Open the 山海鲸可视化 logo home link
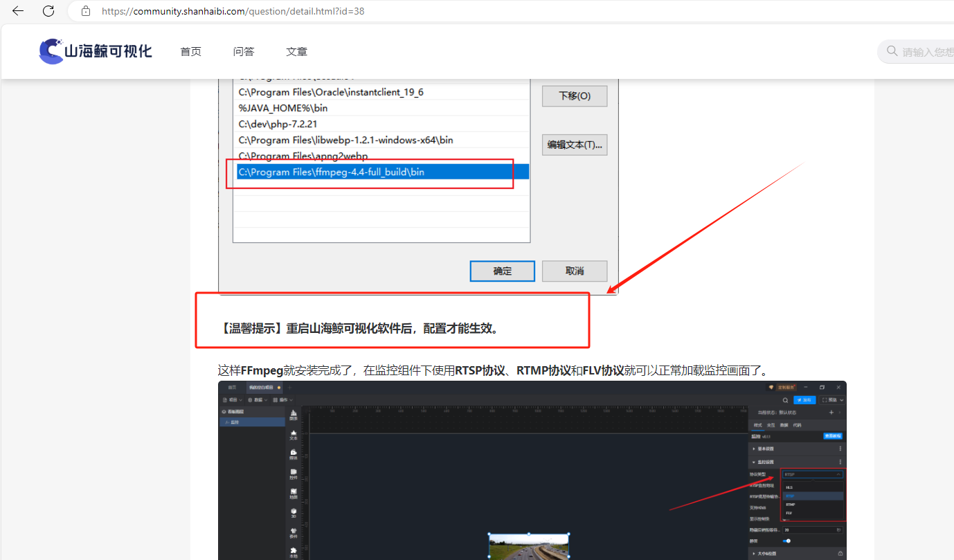Viewport: 954px width, 560px height. coord(96,52)
